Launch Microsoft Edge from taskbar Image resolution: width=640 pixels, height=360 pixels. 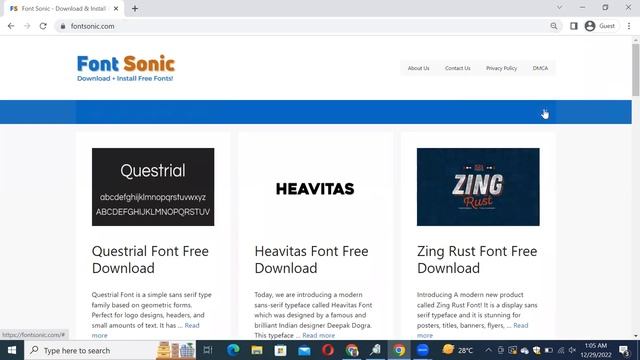click(x=233, y=350)
